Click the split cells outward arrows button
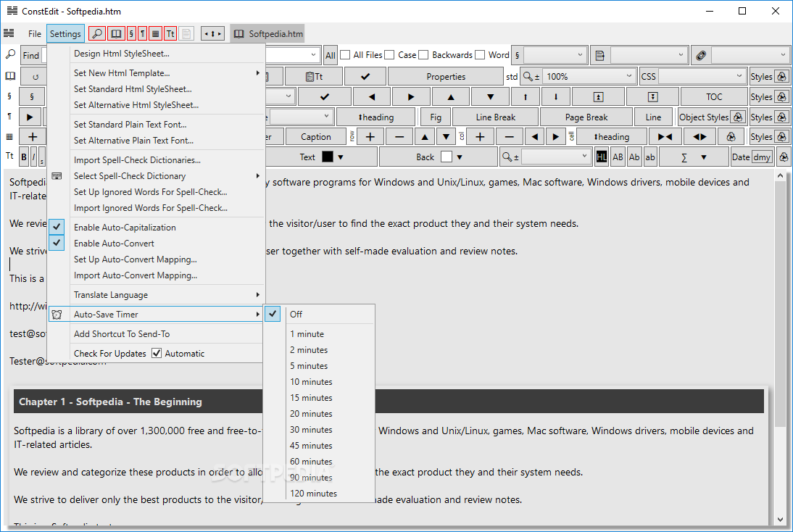 pos(699,136)
